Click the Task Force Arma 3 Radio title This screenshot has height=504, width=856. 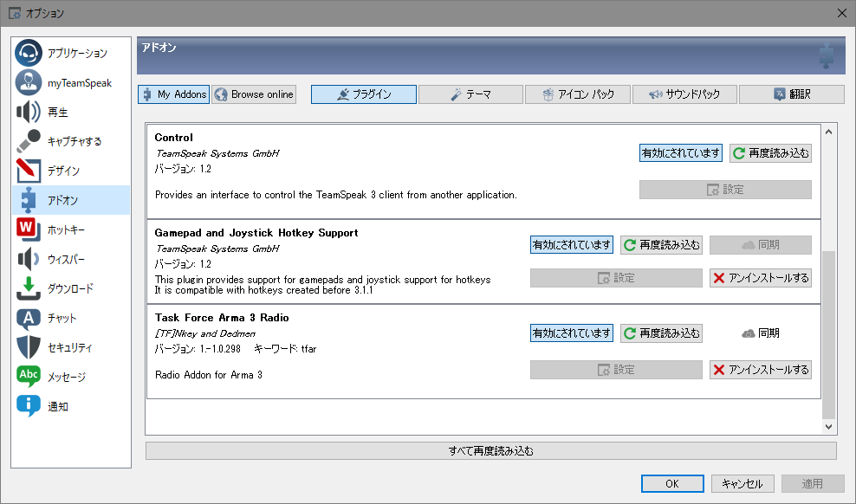(x=222, y=318)
